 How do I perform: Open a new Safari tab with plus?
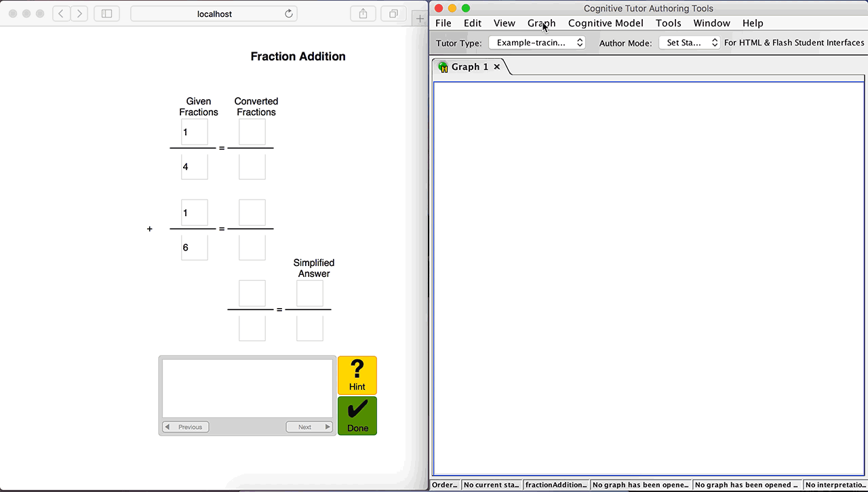click(x=420, y=18)
